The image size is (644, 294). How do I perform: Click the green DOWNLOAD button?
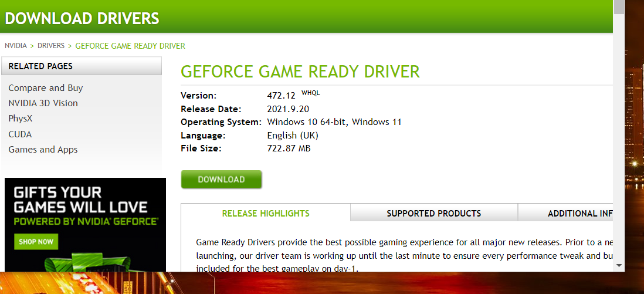pos(221,180)
